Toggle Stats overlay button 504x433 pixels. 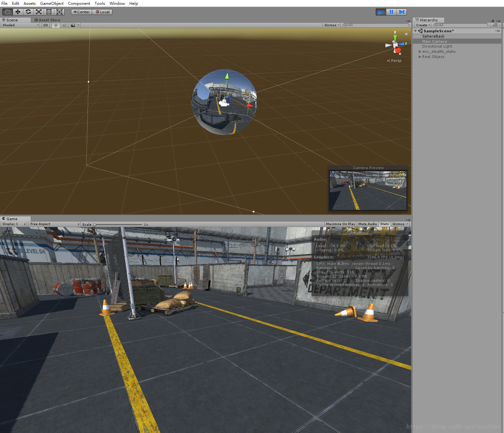[x=384, y=224]
